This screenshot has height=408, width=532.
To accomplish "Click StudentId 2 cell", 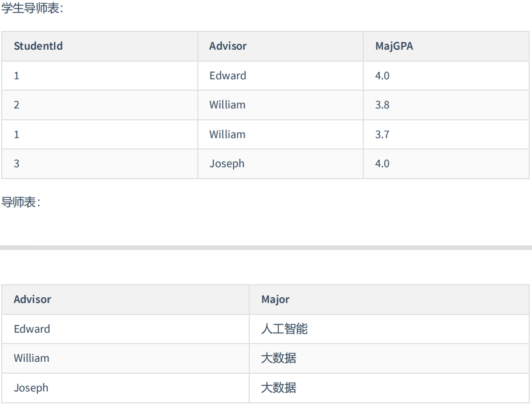I will coord(100,105).
